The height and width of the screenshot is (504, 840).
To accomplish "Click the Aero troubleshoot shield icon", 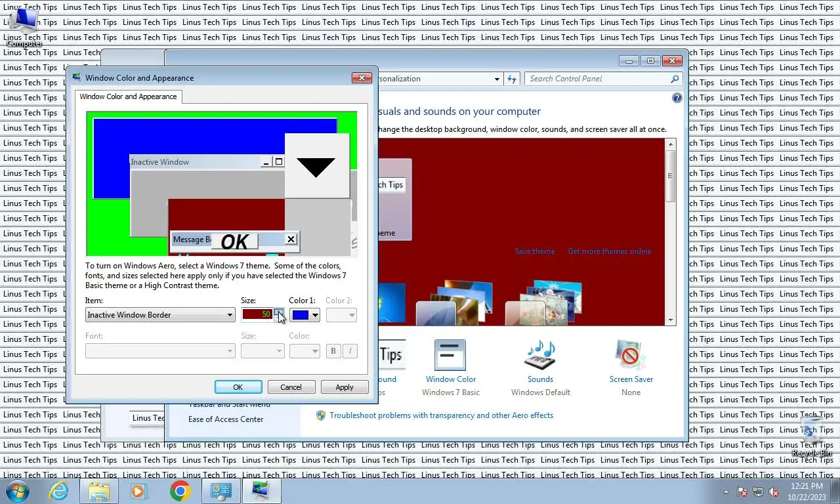I will (321, 415).
